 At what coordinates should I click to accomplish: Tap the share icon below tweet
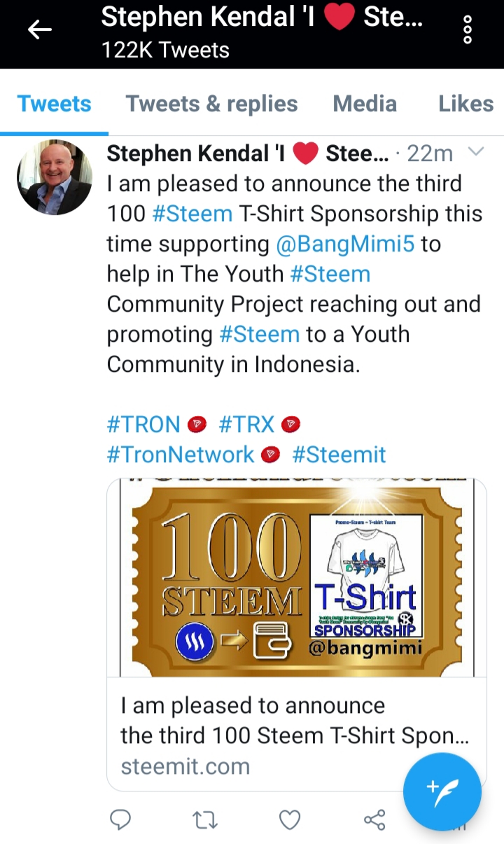[x=374, y=819]
